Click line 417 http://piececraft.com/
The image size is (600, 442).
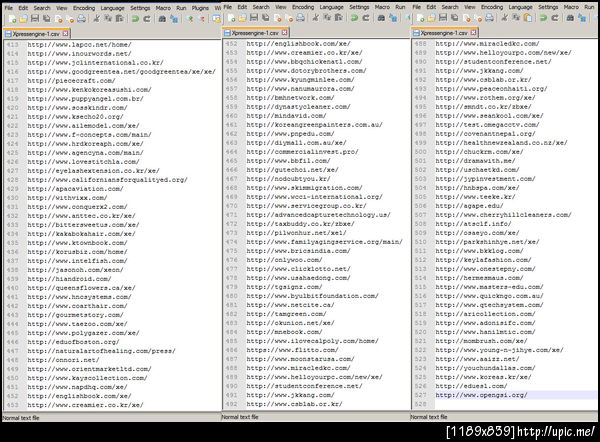click(x=71, y=81)
